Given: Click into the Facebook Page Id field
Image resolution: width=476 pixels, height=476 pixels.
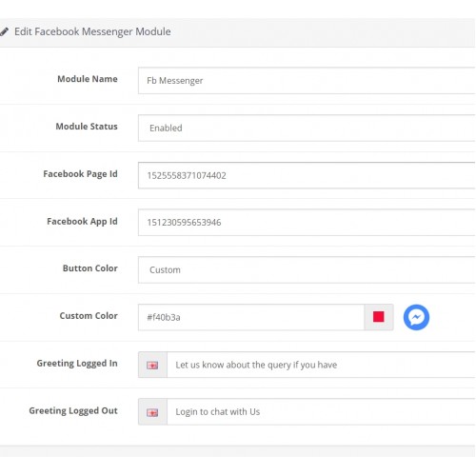Looking at the screenshot, I should click(307, 175).
